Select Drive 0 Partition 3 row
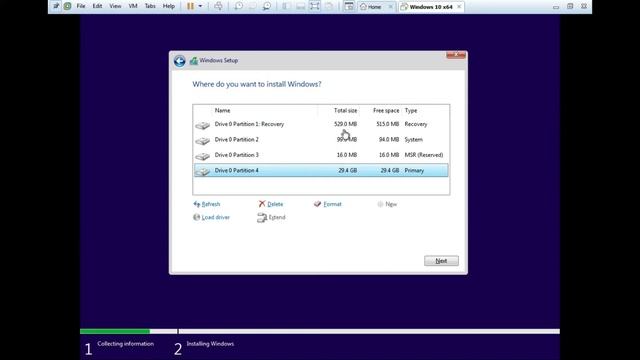 [x=321, y=155]
